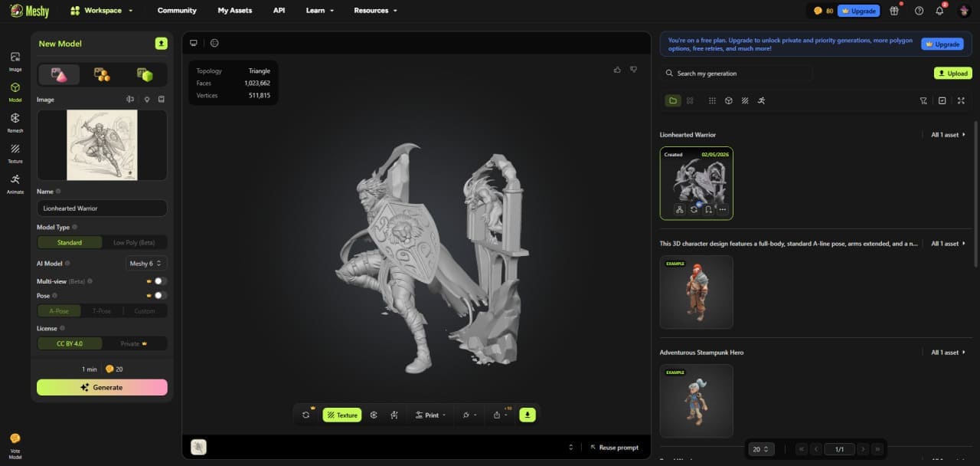Expand the asset panel to fullscreen view

click(x=961, y=100)
